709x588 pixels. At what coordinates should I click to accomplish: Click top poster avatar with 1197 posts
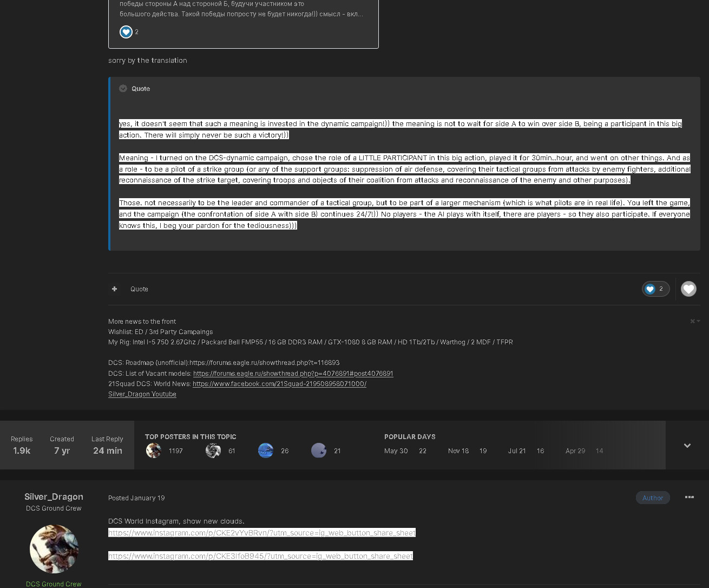[154, 450]
